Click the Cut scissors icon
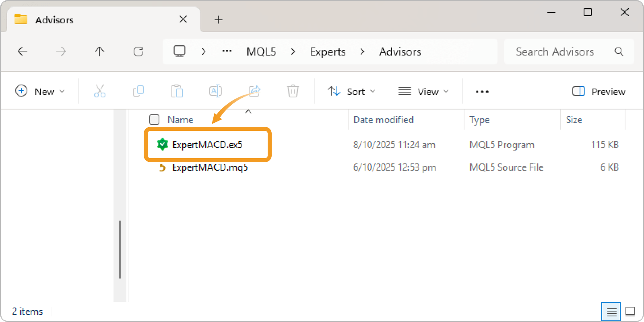This screenshot has width=644, height=322. tap(99, 91)
